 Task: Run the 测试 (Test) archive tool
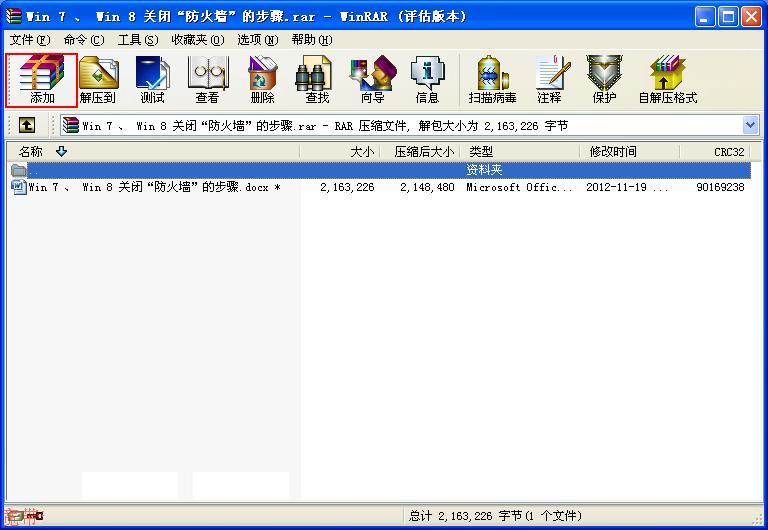[x=152, y=80]
